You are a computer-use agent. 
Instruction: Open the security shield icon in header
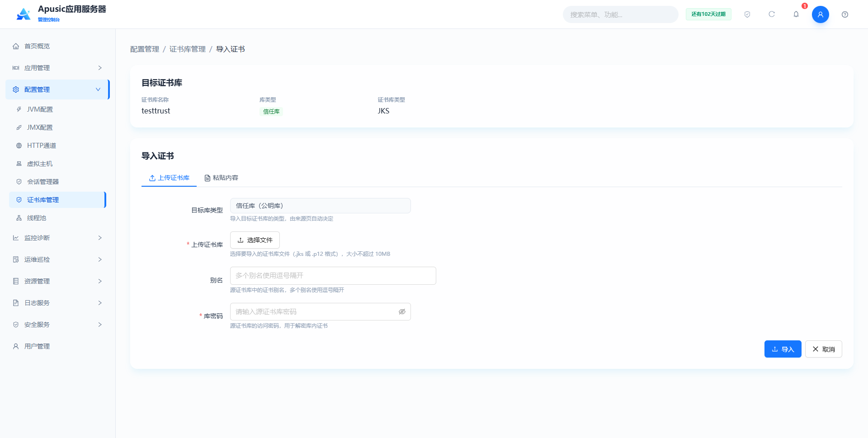tap(747, 14)
